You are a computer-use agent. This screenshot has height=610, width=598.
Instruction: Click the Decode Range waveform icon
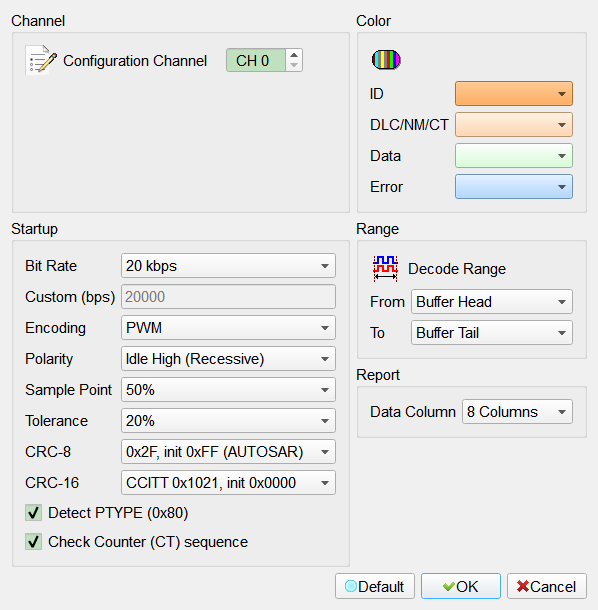point(385,268)
